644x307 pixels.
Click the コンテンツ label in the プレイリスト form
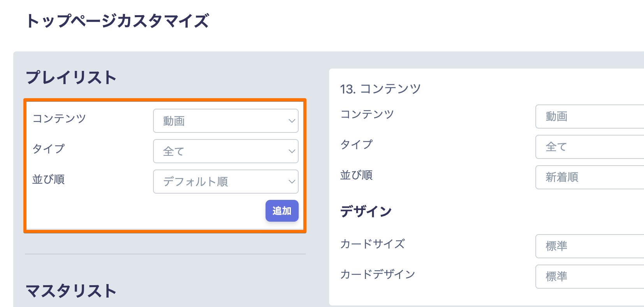coord(59,118)
